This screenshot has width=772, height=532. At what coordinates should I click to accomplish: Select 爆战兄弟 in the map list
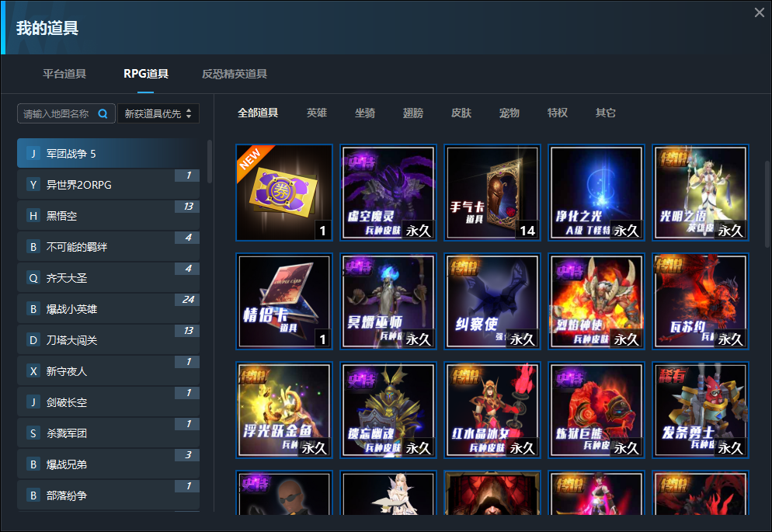point(108,464)
